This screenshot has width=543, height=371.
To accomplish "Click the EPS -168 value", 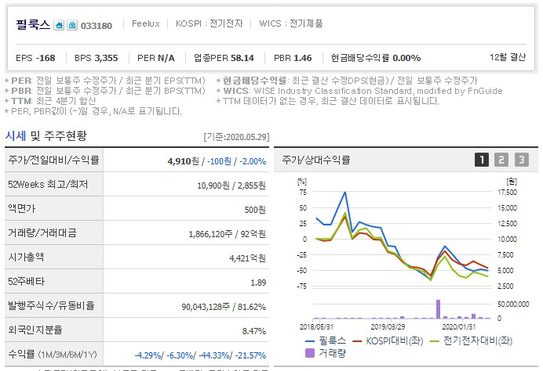I will (35, 58).
